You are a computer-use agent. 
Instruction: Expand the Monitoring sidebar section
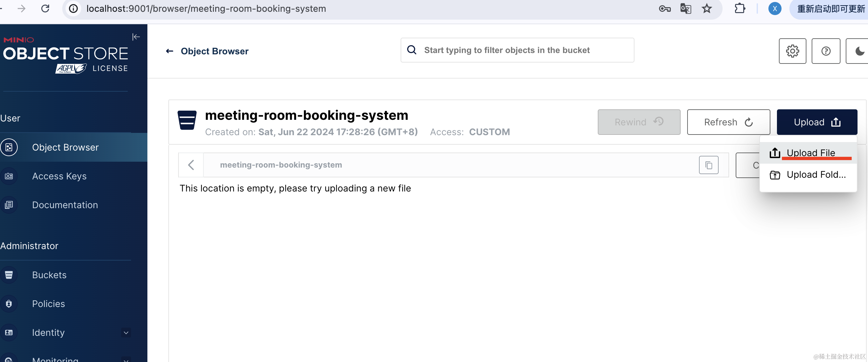click(126, 360)
